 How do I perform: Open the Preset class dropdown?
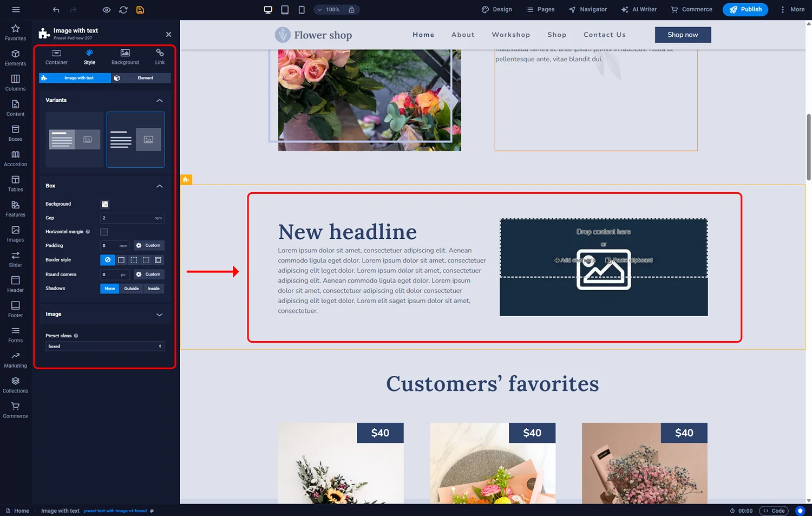click(104, 346)
